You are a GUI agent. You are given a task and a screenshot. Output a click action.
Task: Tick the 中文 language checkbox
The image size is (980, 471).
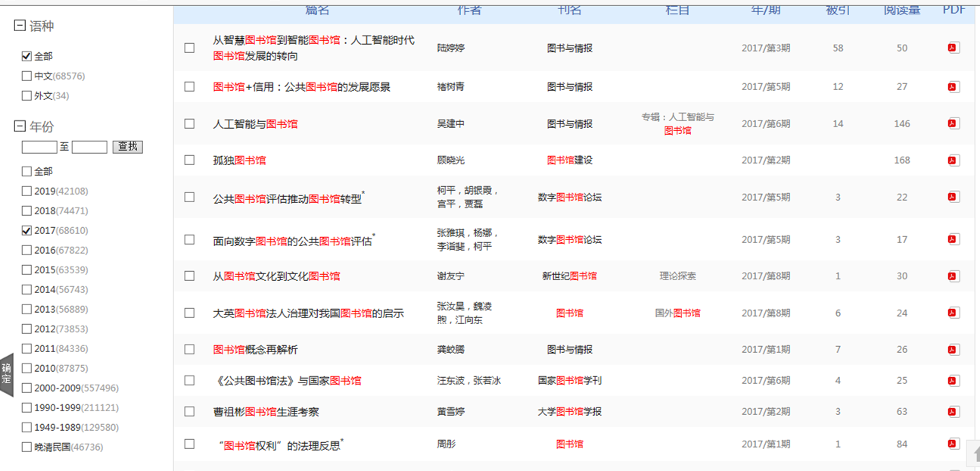(x=27, y=76)
